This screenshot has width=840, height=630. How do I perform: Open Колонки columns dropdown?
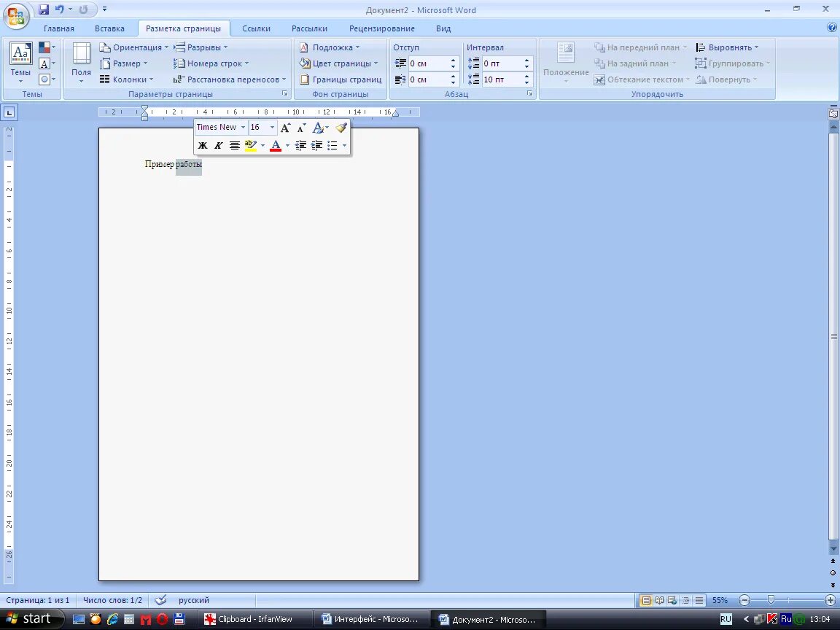coord(126,79)
